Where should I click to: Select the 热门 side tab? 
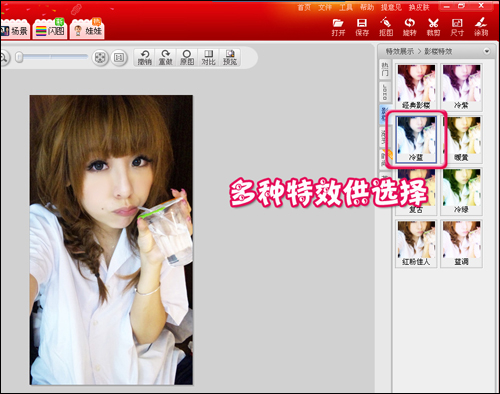point(385,69)
